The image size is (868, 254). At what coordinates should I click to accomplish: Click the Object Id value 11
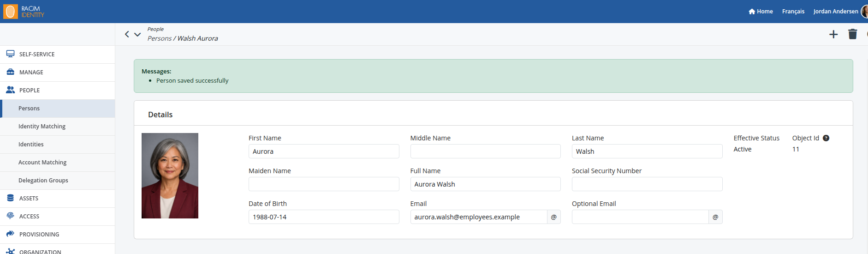pyautogui.click(x=796, y=149)
